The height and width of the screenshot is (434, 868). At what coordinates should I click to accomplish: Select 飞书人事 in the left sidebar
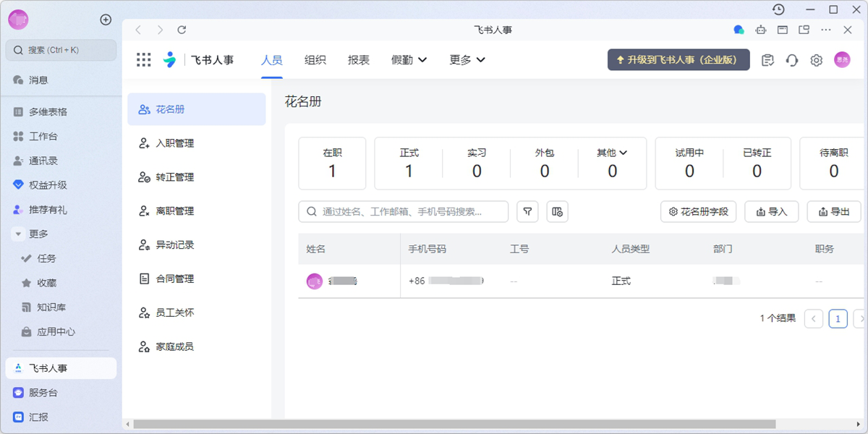61,368
